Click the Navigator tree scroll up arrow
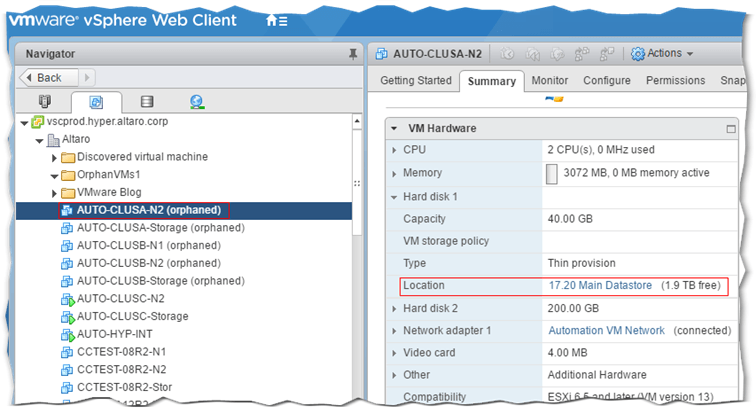Screen dimensions: 756x414 pos(357,121)
